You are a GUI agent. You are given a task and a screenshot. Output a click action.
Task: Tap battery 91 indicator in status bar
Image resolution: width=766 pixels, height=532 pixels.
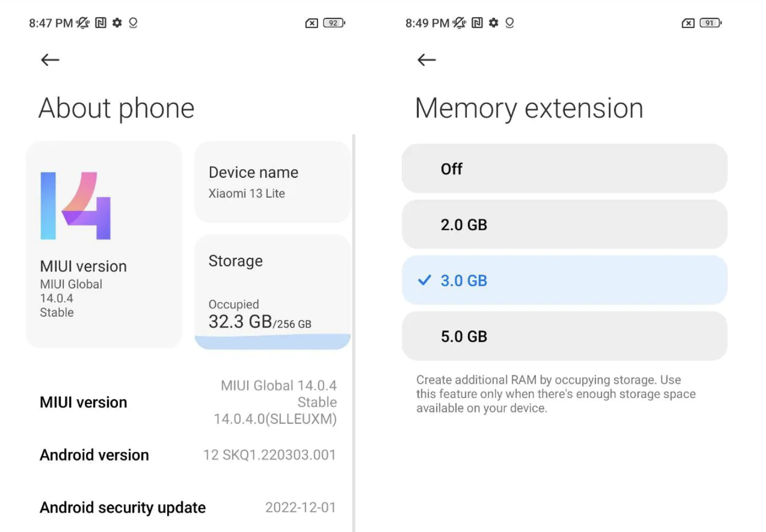click(x=710, y=23)
